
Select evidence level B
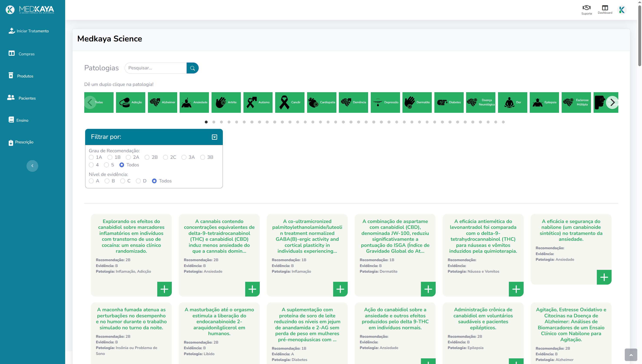pyautogui.click(x=107, y=181)
